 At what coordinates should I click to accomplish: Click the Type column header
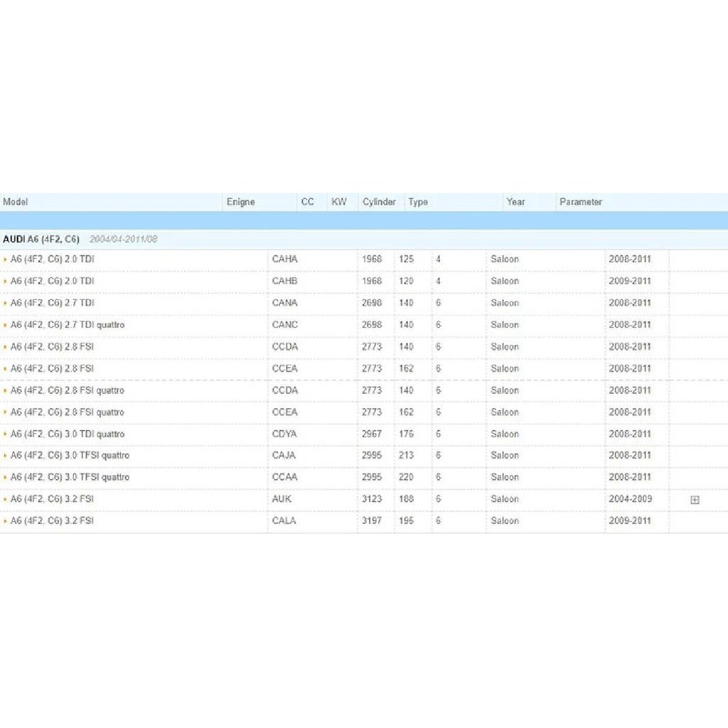[x=418, y=202]
